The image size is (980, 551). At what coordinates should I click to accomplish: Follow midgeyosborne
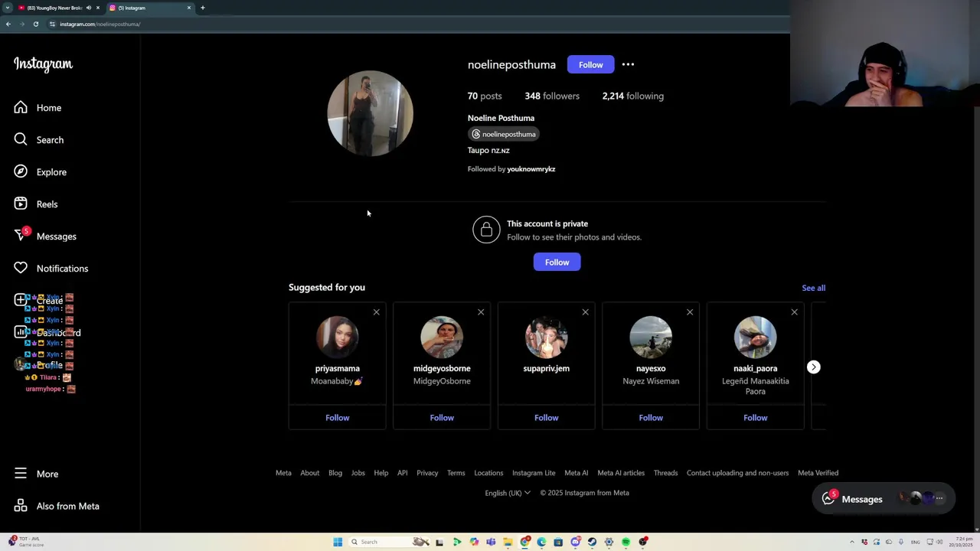442,418
